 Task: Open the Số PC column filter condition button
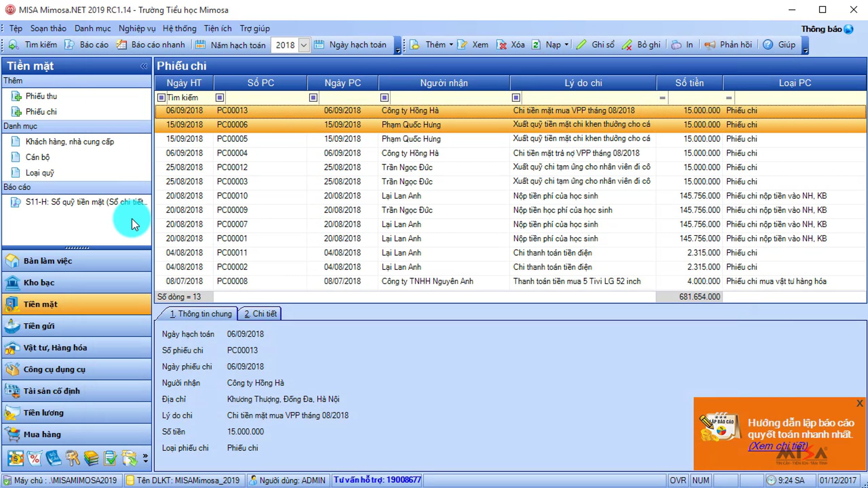tap(220, 98)
